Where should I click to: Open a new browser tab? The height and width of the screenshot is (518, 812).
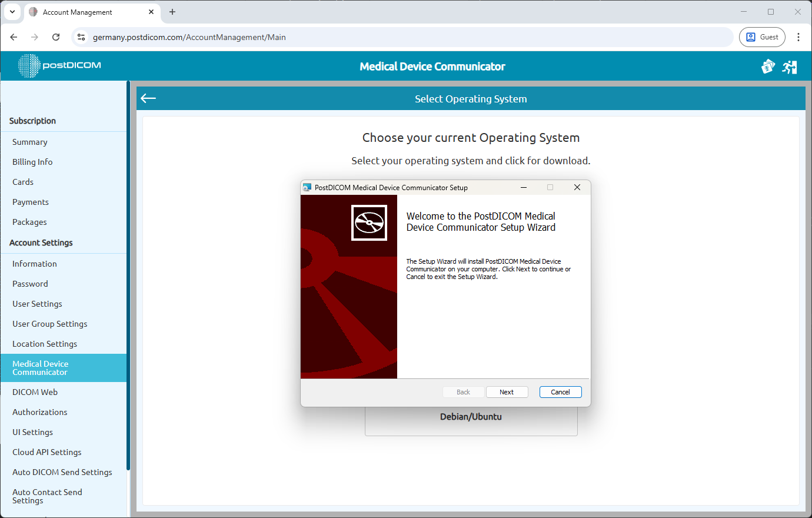tap(171, 12)
